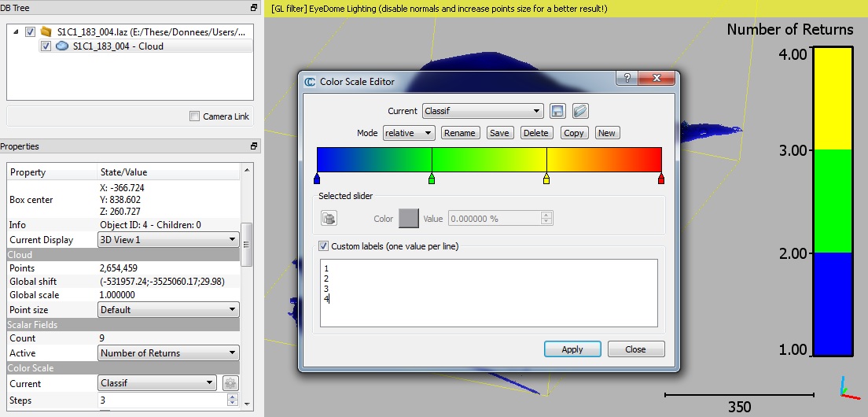Click the Save button
The height and width of the screenshot is (417, 868).
pos(499,133)
